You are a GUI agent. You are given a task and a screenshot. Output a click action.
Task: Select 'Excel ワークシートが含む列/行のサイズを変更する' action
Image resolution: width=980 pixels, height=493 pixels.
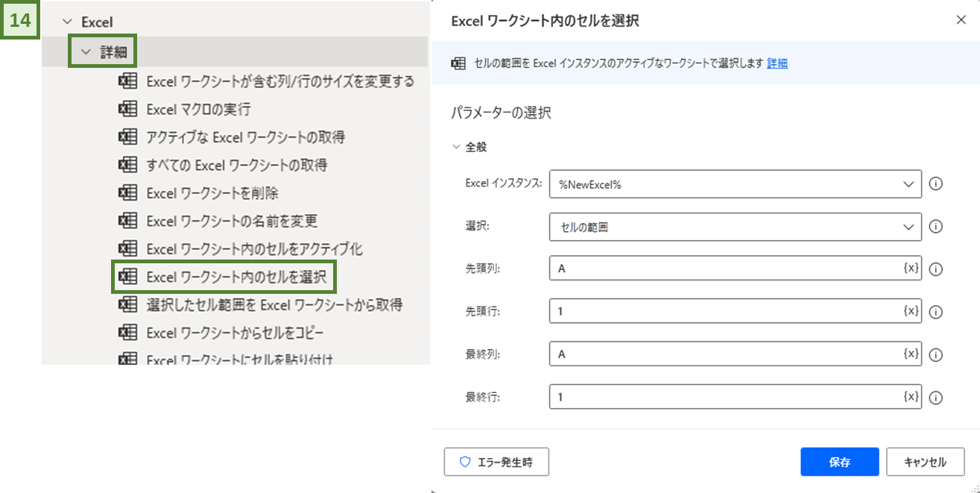pyautogui.click(x=280, y=81)
